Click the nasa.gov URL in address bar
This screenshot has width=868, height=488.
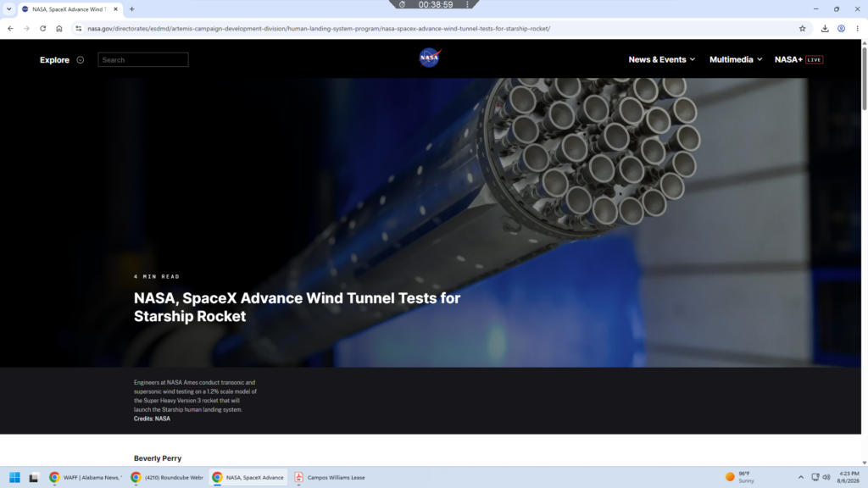click(x=319, y=28)
